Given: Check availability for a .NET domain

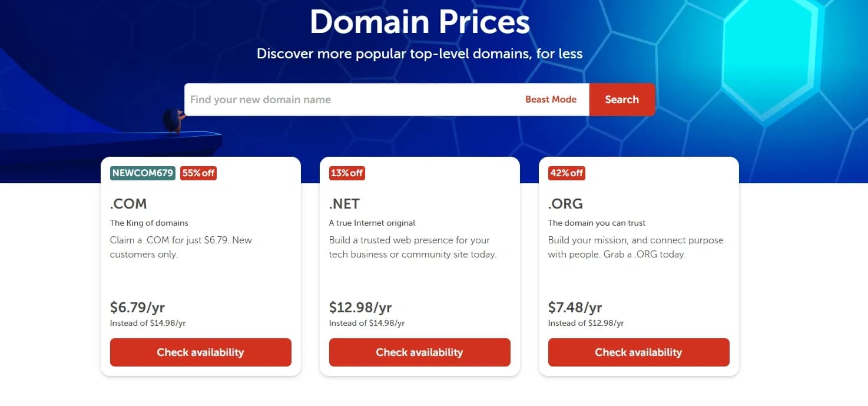Looking at the screenshot, I should (x=419, y=352).
